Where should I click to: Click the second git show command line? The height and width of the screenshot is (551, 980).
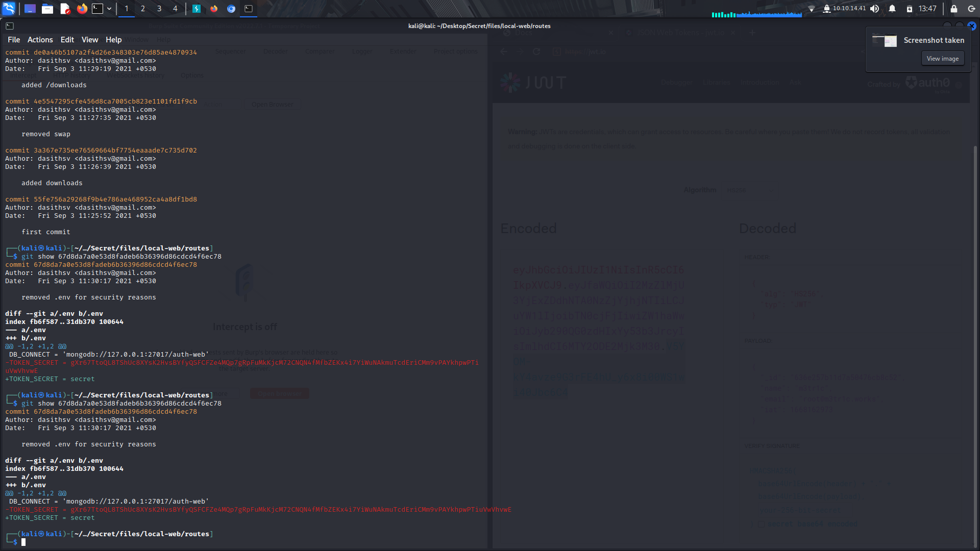pos(121,404)
